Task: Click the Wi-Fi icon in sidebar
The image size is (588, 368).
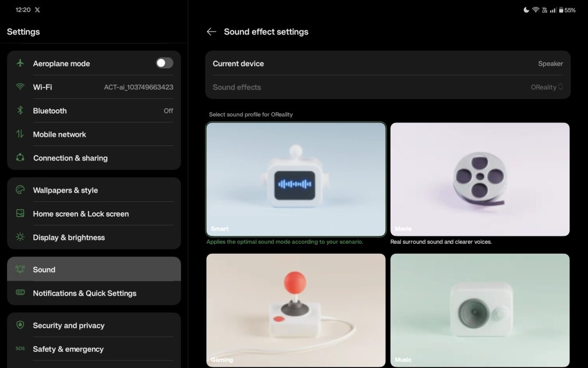Action: click(21, 87)
